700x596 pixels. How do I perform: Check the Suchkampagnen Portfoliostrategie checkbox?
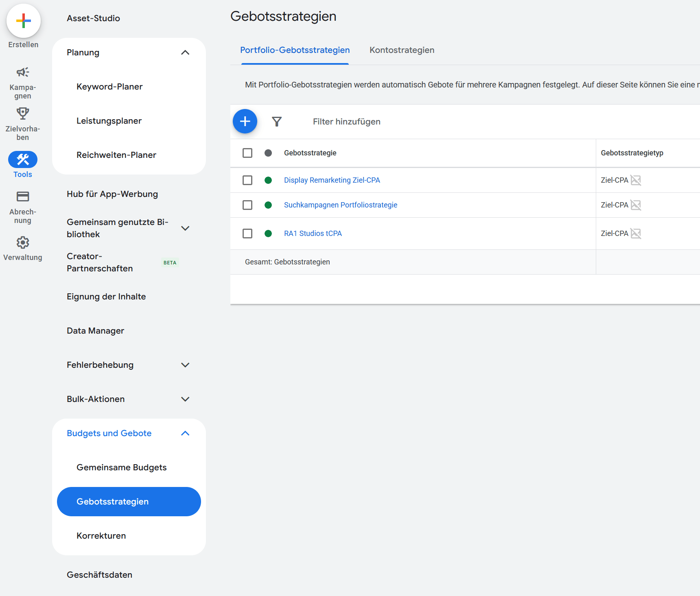click(247, 205)
